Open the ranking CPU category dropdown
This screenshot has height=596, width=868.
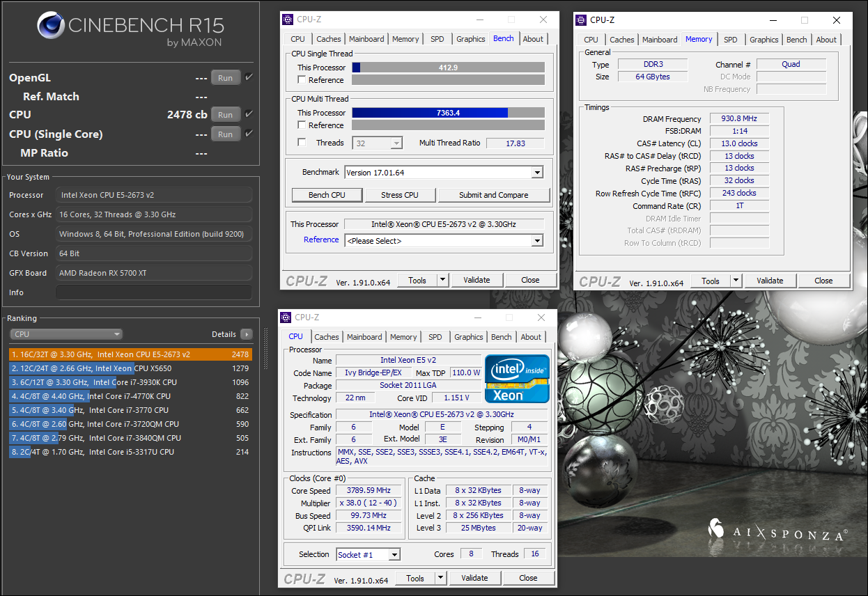66,334
